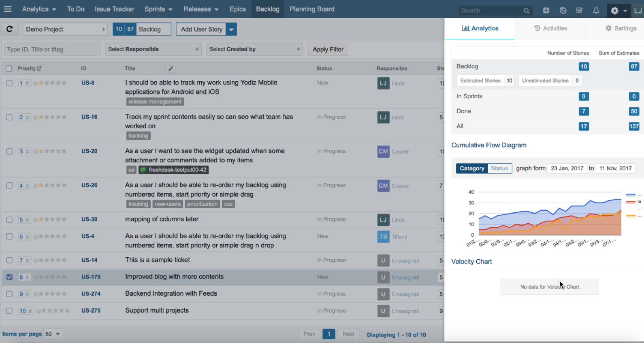Click the Type ID, Title or #tag field

[51, 49]
